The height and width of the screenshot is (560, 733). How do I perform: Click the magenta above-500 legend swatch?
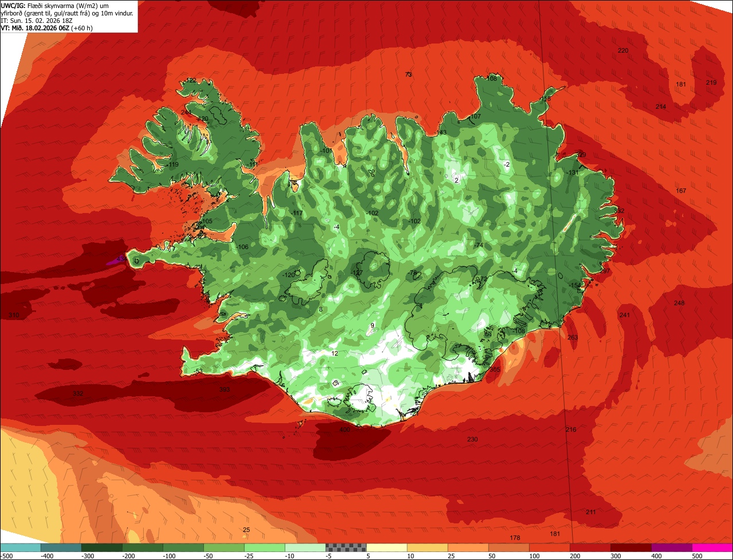pos(712,547)
